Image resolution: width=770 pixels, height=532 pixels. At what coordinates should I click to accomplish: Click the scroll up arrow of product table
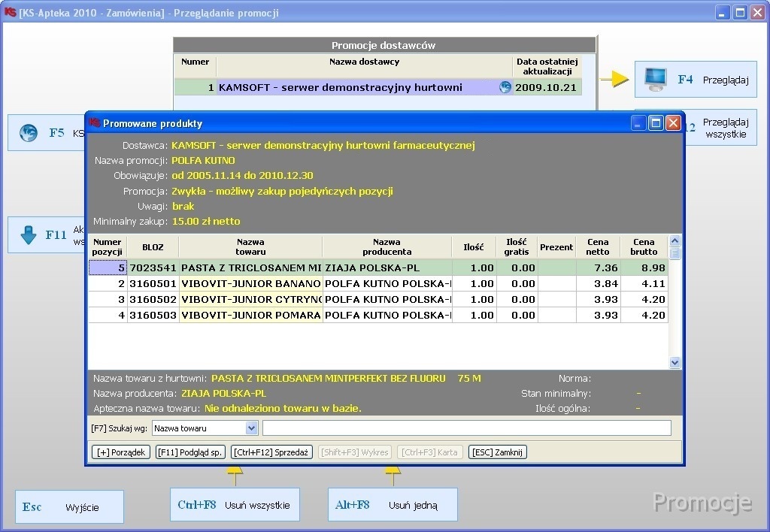[x=675, y=241]
